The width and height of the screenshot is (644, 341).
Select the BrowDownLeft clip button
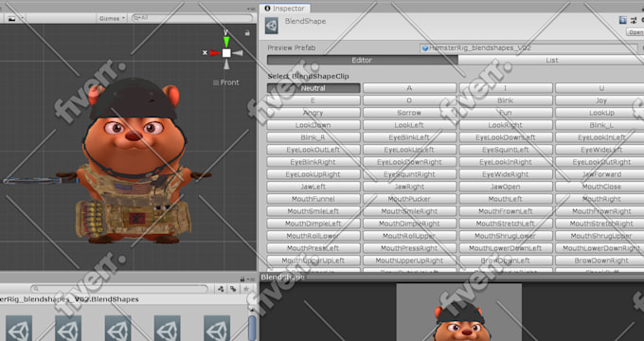coord(506,260)
